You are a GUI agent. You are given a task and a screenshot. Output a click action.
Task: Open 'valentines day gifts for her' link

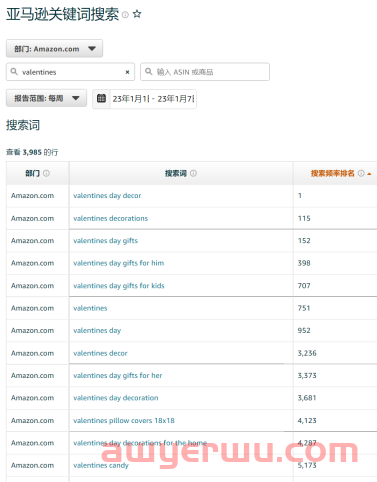117,375
